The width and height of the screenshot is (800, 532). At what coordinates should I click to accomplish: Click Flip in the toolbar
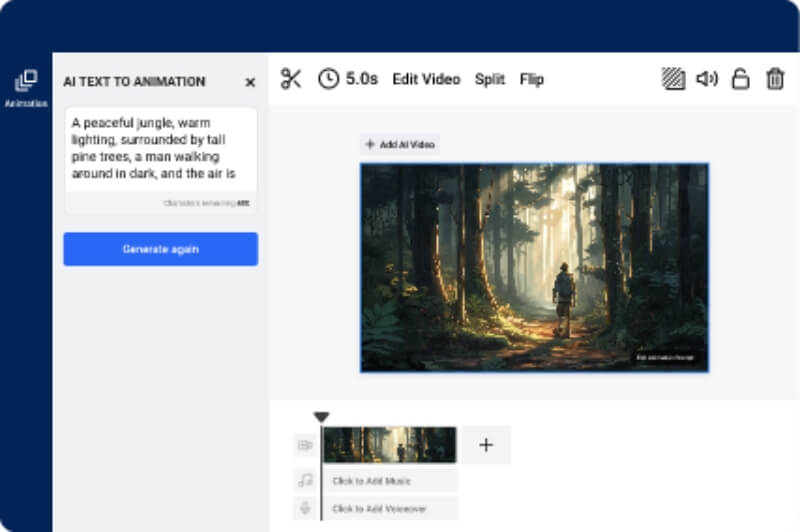coord(532,79)
